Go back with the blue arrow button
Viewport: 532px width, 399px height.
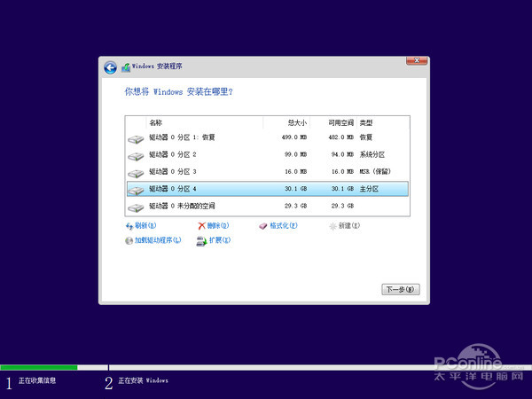110,68
